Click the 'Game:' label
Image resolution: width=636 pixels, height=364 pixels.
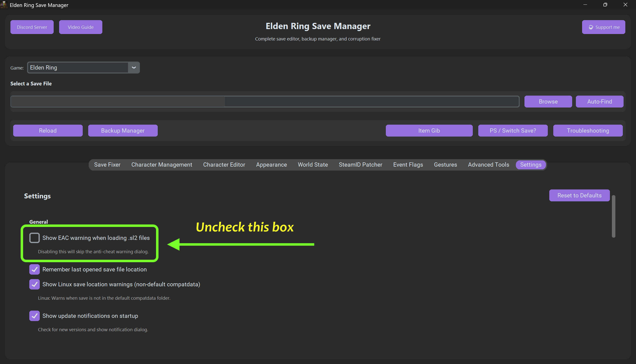click(x=17, y=68)
